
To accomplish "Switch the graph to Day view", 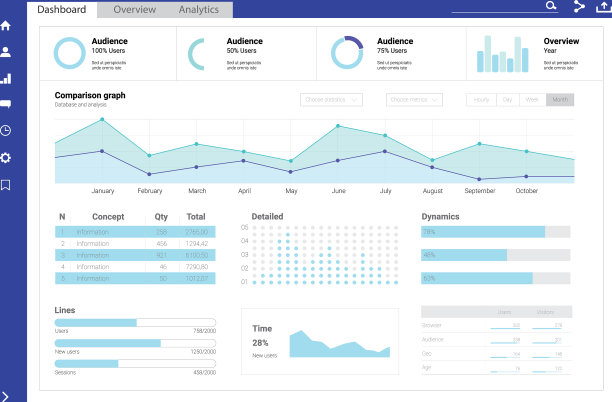I will (x=507, y=100).
